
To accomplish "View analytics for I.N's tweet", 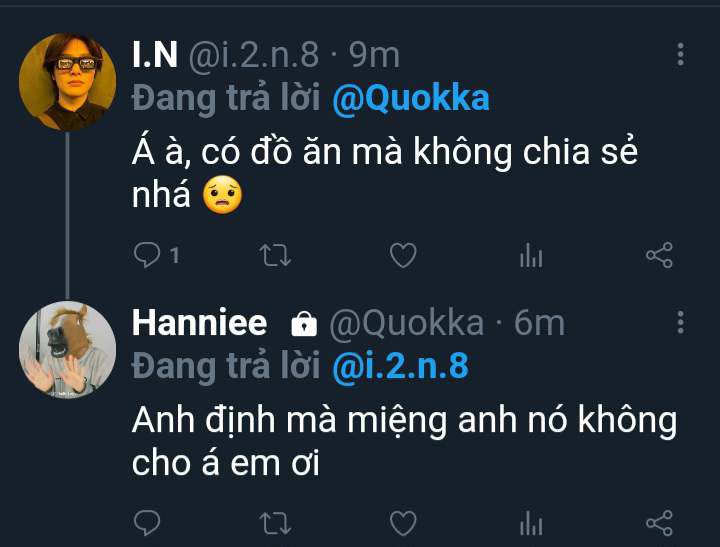I will tap(531, 257).
